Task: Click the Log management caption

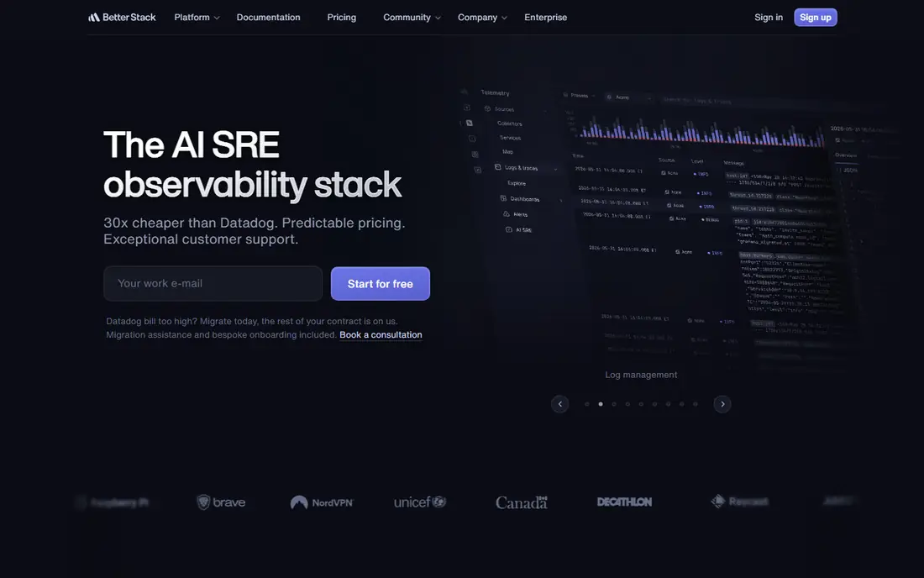Action: click(x=641, y=375)
